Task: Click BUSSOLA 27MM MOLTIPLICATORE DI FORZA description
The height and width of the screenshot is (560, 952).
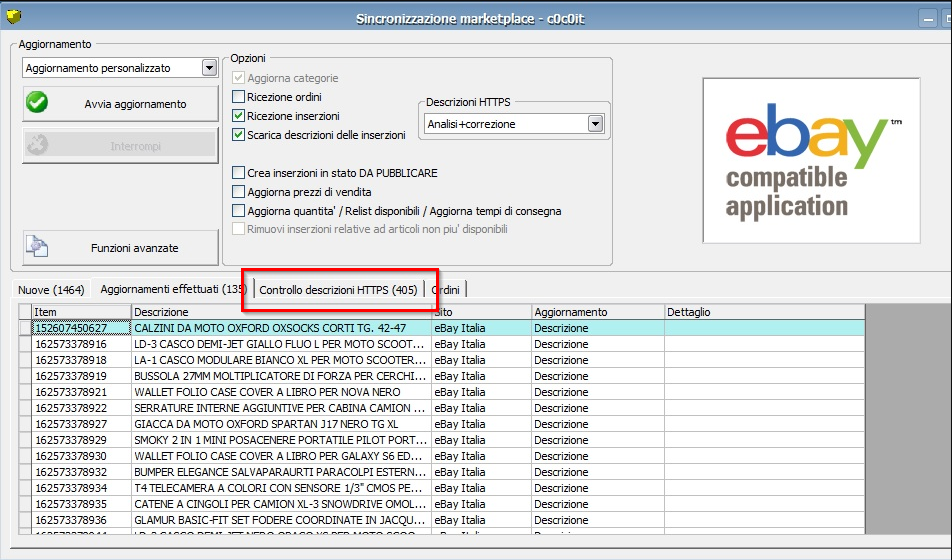Action: point(281,376)
